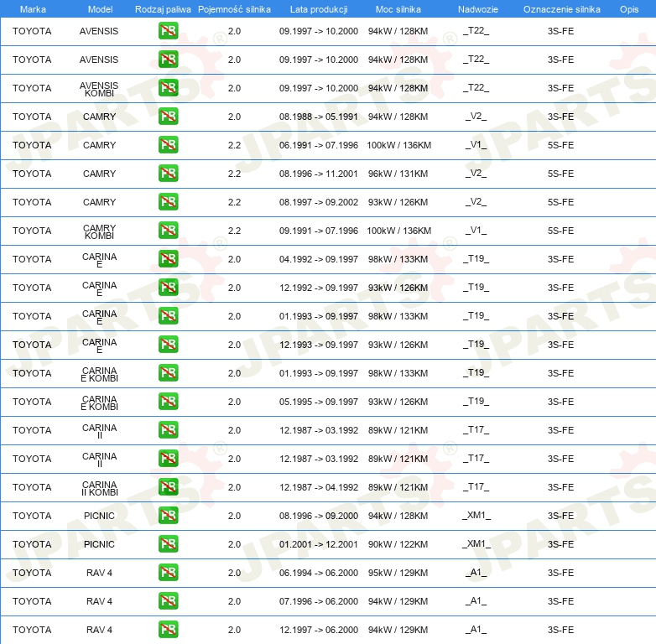Select the date range 08.1988 -> 05.1991
656x644 pixels.
pyautogui.click(x=319, y=117)
